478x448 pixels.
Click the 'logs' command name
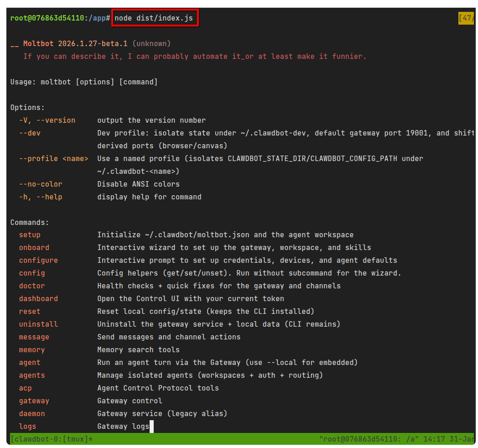coord(27,427)
